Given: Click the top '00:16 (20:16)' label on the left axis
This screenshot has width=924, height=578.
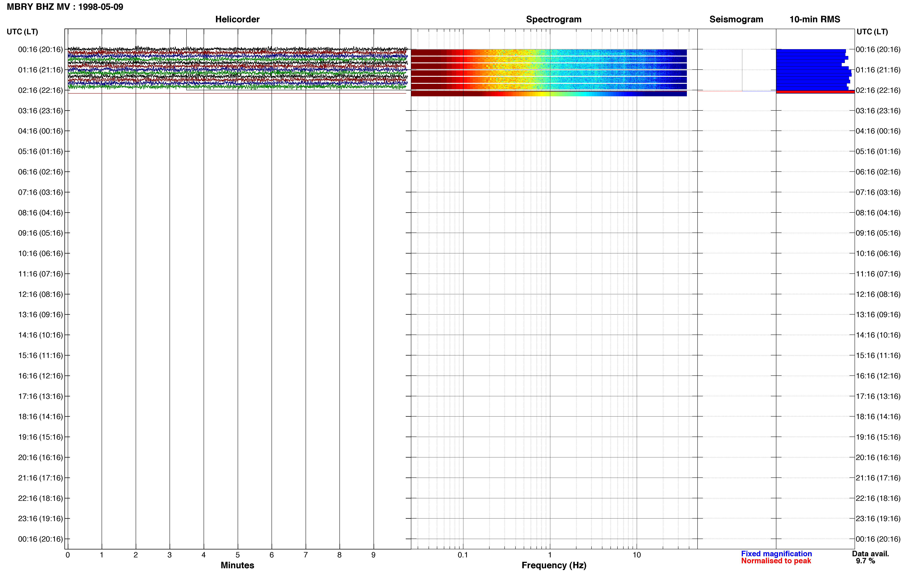Looking at the screenshot, I should [41, 49].
